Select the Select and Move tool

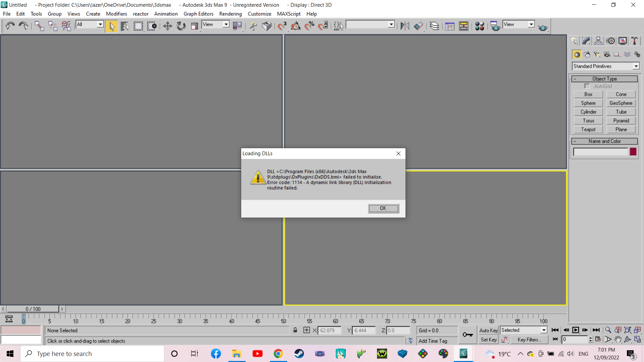[x=167, y=26]
